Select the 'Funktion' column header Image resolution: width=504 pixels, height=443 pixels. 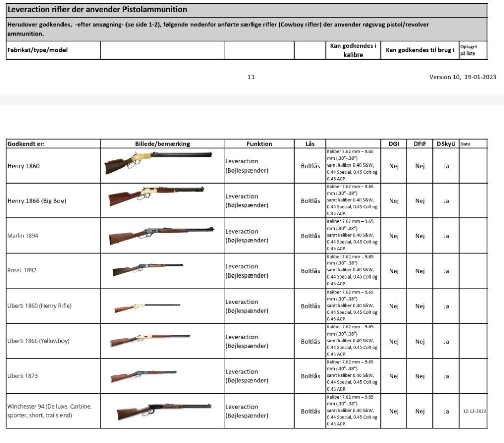tap(259, 144)
